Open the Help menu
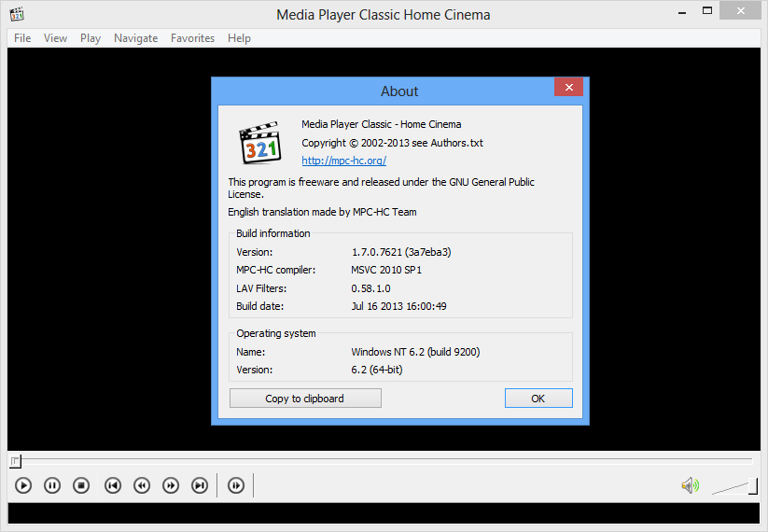Screen dimensions: 768x532 (239, 38)
